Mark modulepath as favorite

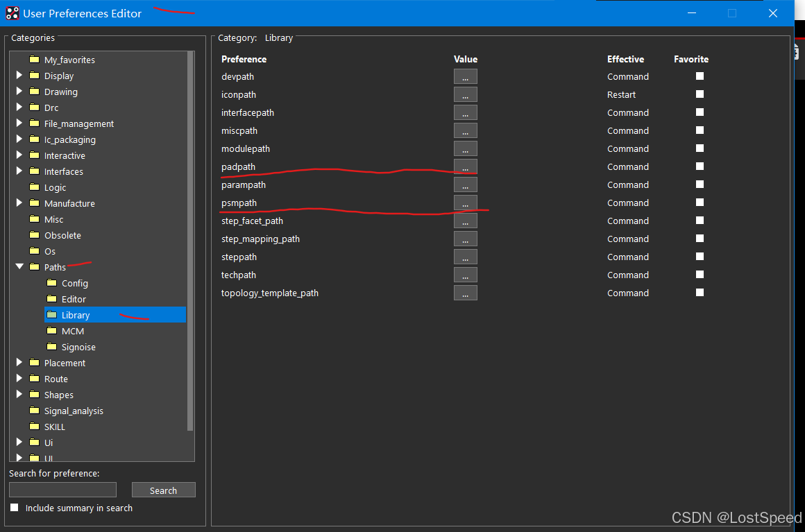click(x=700, y=148)
